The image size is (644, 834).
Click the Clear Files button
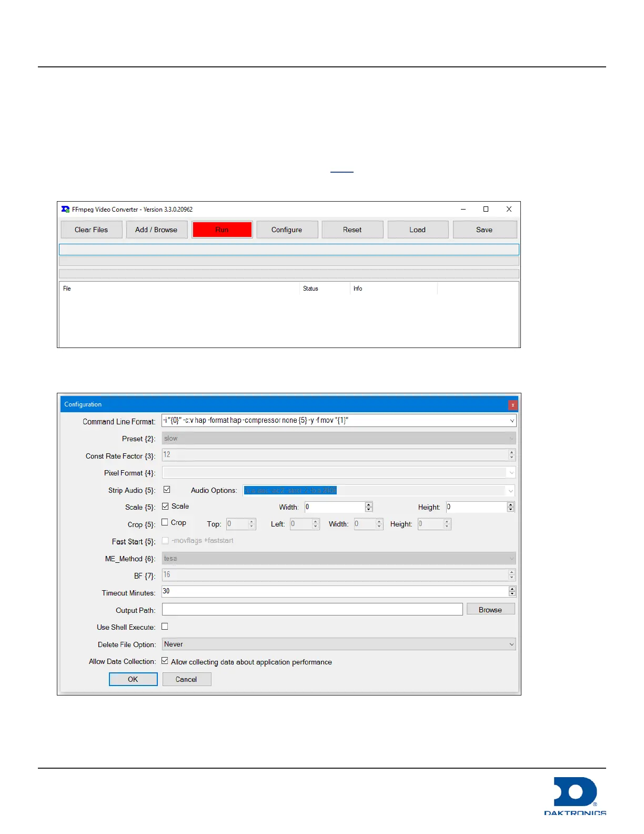coord(92,230)
